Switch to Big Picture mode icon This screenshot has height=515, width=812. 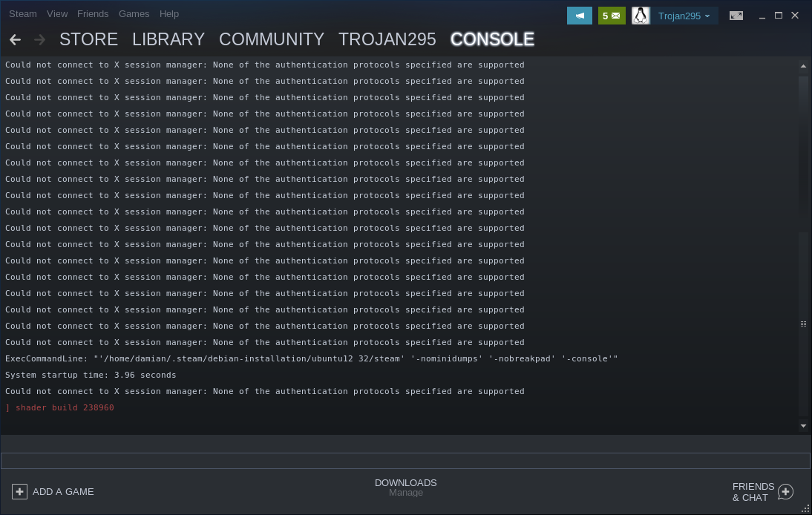click(736, 16)
